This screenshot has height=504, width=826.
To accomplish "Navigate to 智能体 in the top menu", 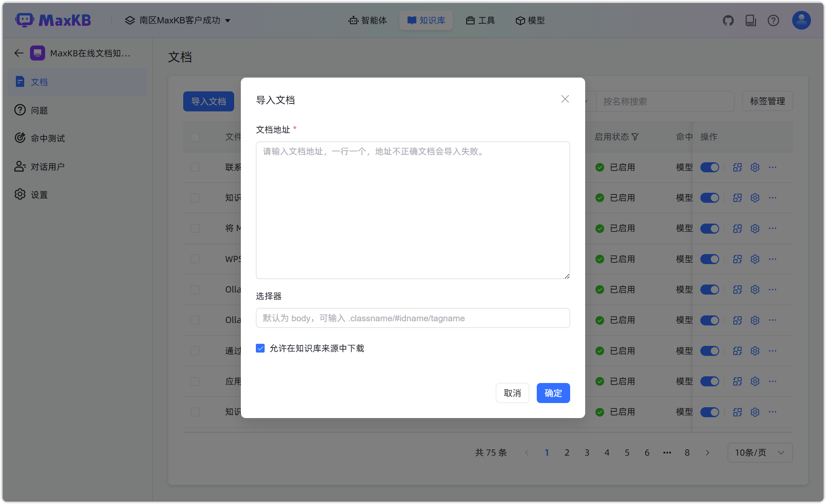I will click(x=367, y=20).
